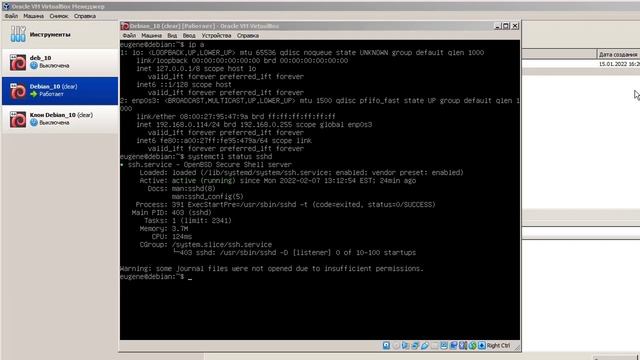Click the Debian_10 (clear) machine OS icon
The width and height of the screenshot is (640, 360).
pyautogui.click(x=18, y=91)
